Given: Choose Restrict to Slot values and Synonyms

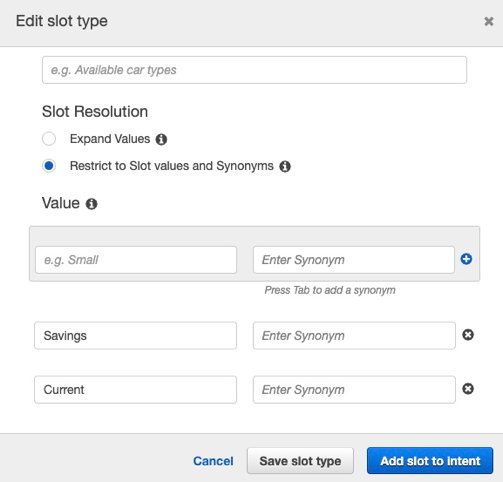Looking at the screenshot, I should pyautogui.click(x=49, y=166).
